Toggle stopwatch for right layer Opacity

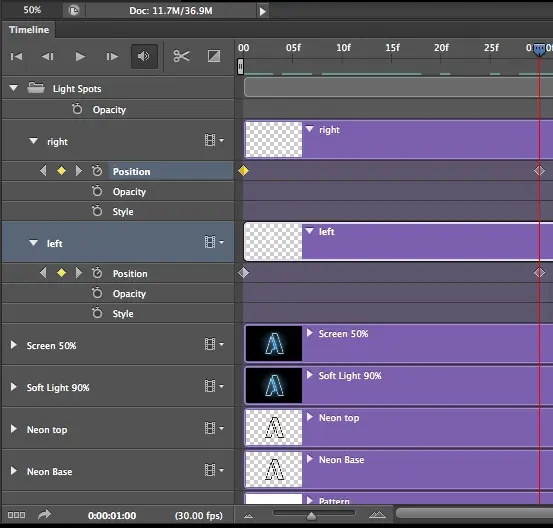[x=97, y=191]
